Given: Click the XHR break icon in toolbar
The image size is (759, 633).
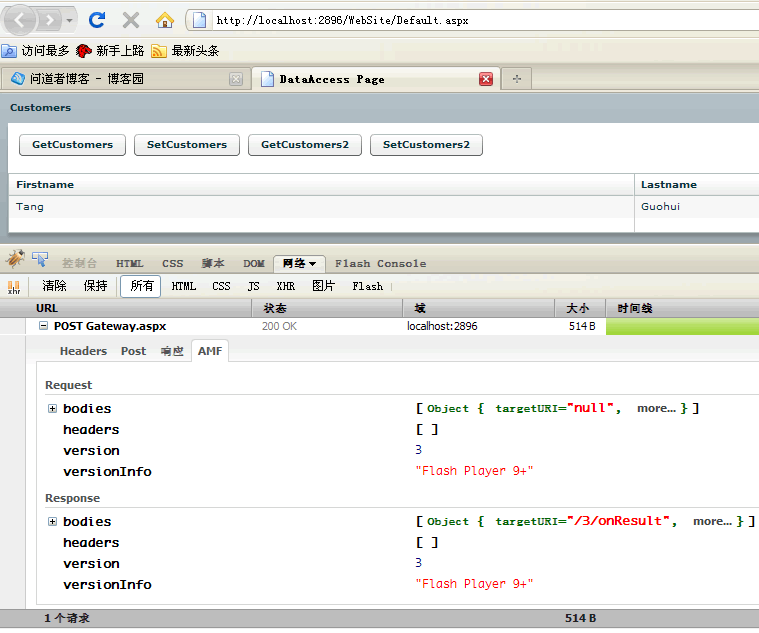Looking at the screenshot, I should [14, 286].
